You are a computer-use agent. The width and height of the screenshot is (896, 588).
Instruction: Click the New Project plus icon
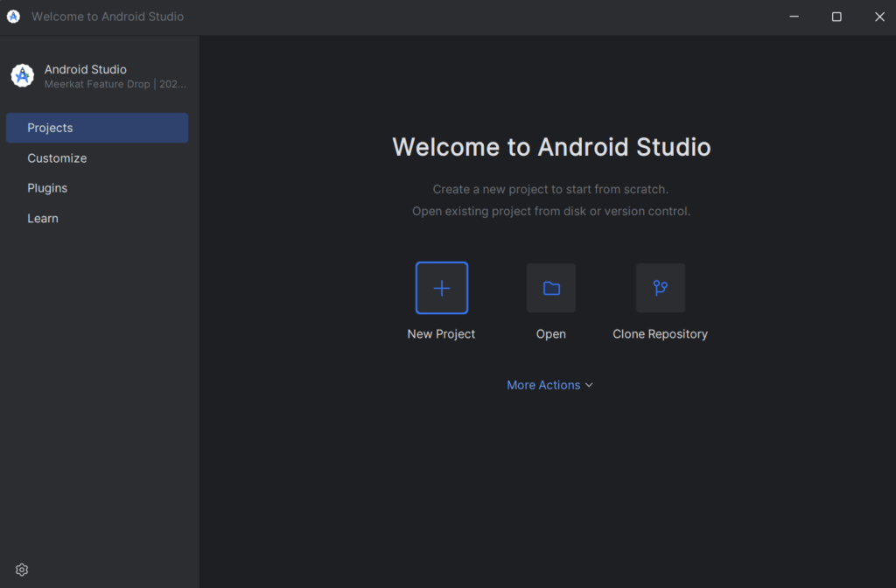click(x=442, y=288)
